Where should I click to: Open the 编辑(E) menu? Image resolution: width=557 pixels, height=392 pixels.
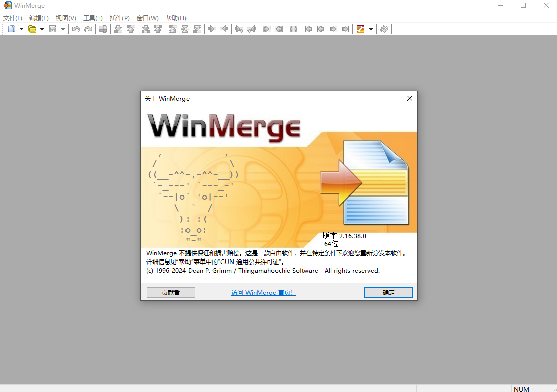(x=39, y=18)
